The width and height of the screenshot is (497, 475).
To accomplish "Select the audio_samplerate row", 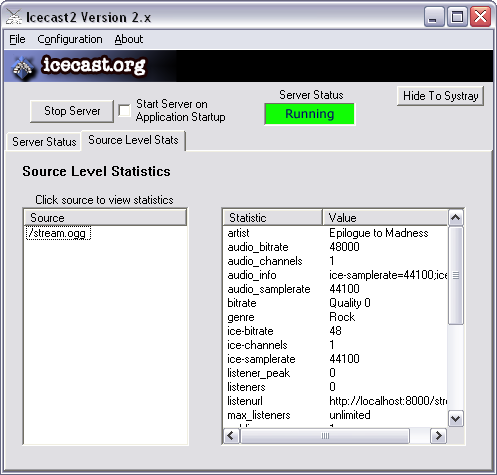I will tap(335, 289).
